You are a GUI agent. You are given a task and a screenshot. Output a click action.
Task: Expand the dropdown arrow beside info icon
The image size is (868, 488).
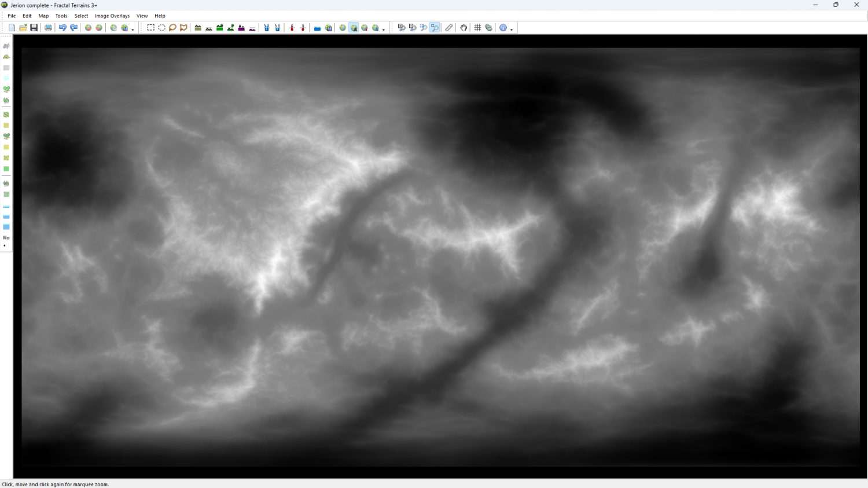tap(512, 29)
